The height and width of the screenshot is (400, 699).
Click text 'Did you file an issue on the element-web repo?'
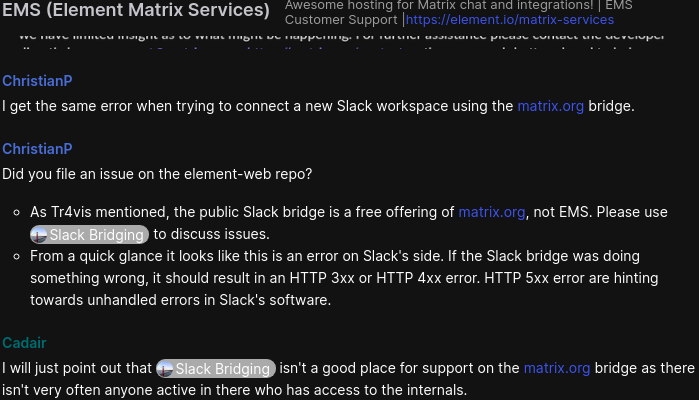pyautogui.click(x=157, y=174)
